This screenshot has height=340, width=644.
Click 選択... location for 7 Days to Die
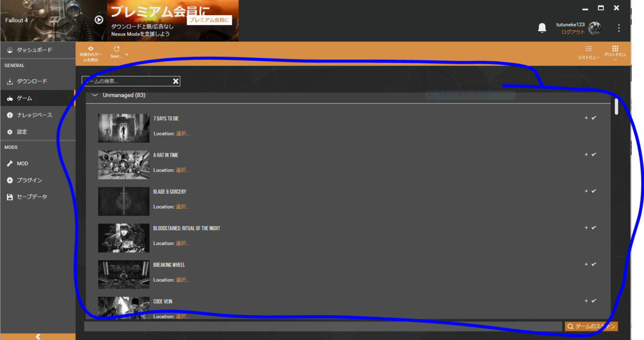click(x=183, y=134)
